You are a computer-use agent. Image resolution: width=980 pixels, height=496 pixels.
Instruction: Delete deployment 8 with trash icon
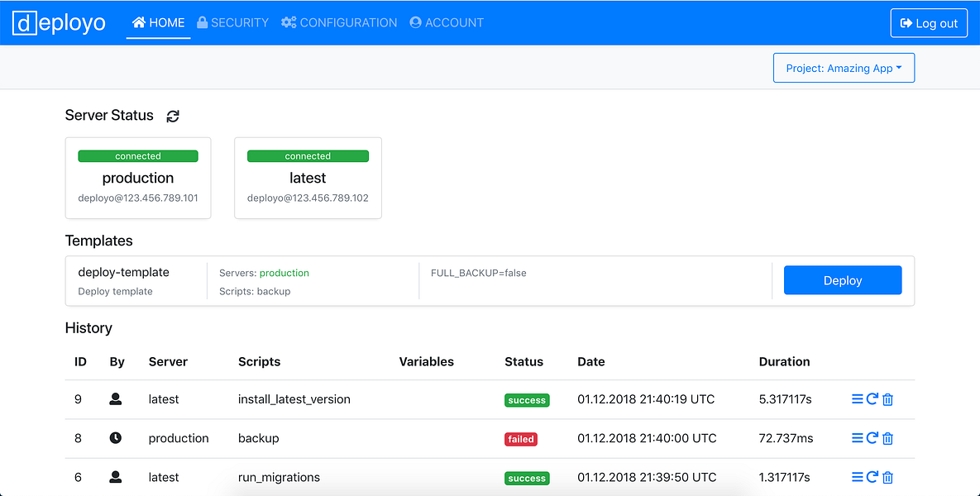(x=887, y=438)
